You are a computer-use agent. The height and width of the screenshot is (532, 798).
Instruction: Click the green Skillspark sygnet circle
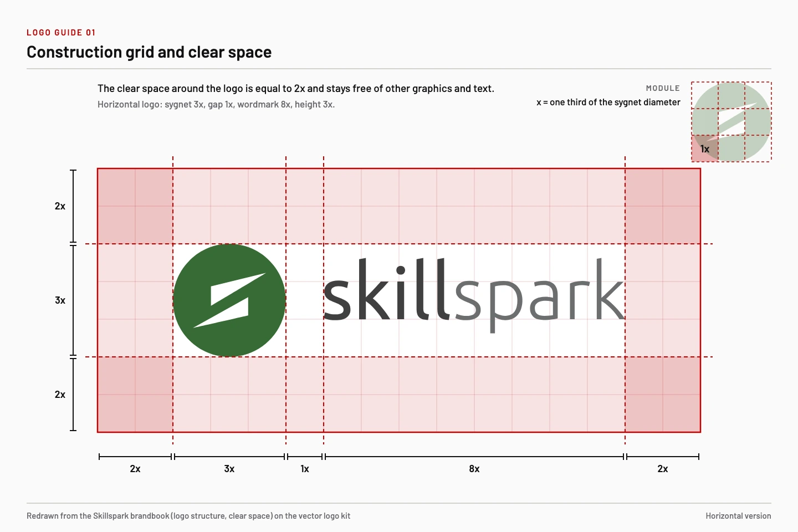pos(229,300)
